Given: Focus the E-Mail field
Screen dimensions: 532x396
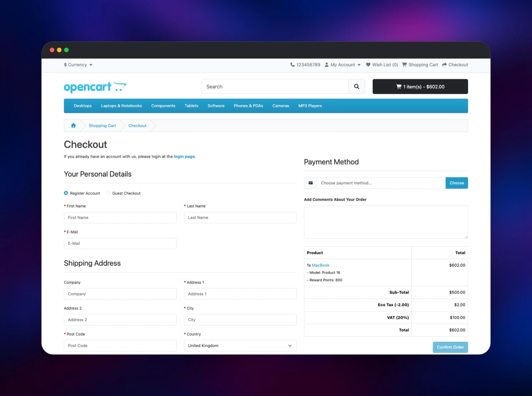Looking at the screenshot, I should click(x=120, y=244).
